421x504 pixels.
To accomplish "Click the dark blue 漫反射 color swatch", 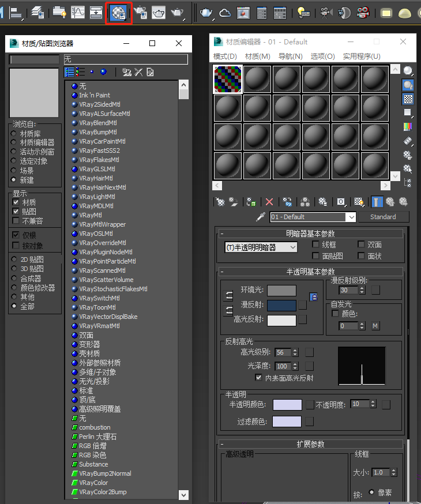I will coord(281,305).
